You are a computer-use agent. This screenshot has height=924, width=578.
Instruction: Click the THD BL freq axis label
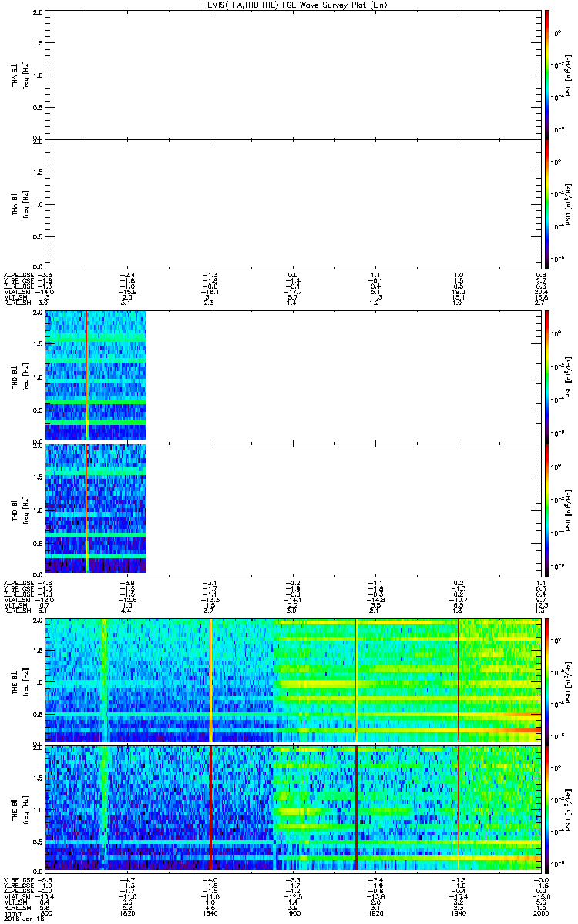(25, 376)
